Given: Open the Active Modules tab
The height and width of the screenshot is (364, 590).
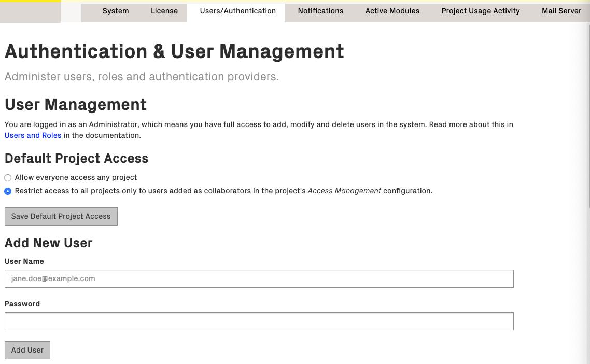Looking at the screenshot, I should (x=392, y=11).
